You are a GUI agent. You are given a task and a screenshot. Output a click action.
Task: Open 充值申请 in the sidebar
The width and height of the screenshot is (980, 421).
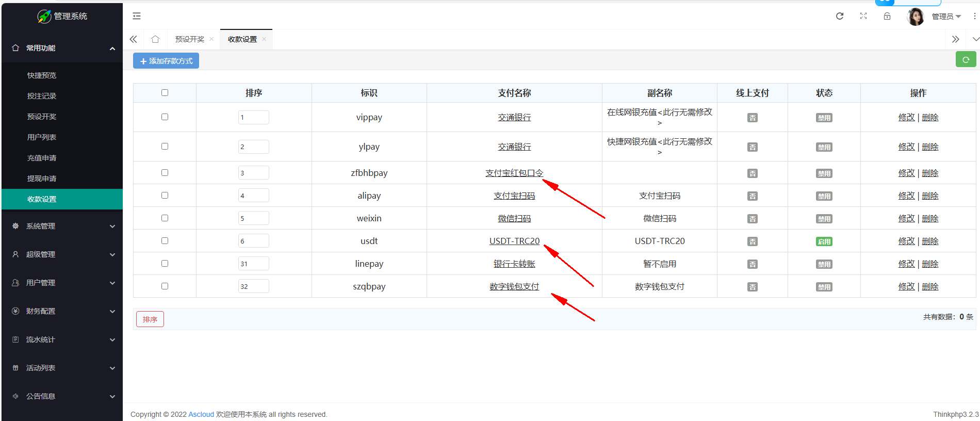coord(42,158)
